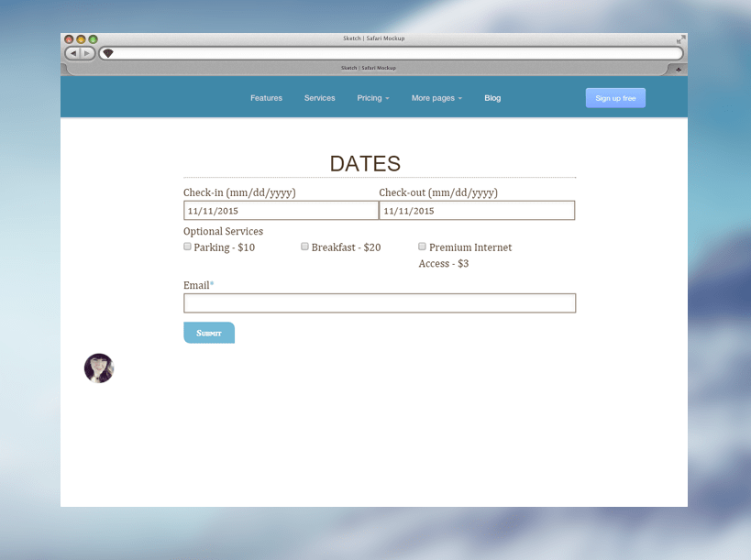
Task: Select the Check-in date field
Action: tap(281, 210)
